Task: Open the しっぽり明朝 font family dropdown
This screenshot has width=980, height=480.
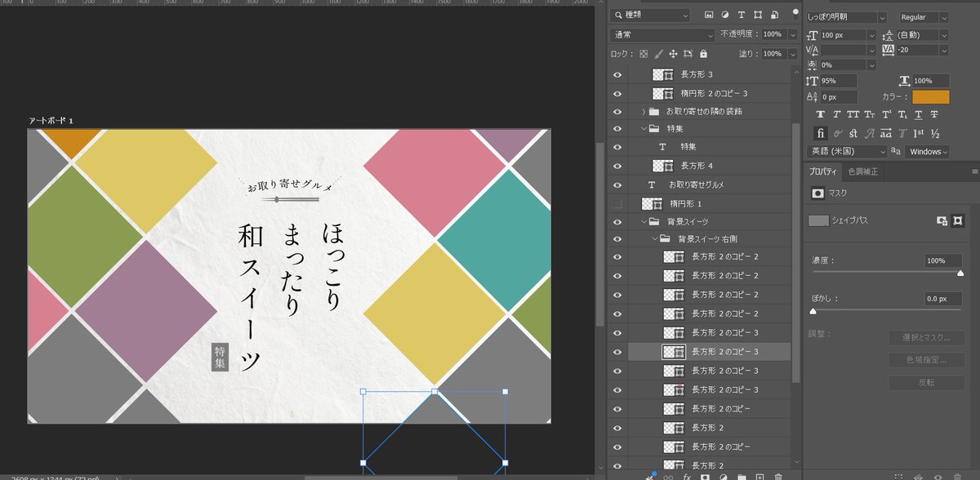Action: [846, 17]
